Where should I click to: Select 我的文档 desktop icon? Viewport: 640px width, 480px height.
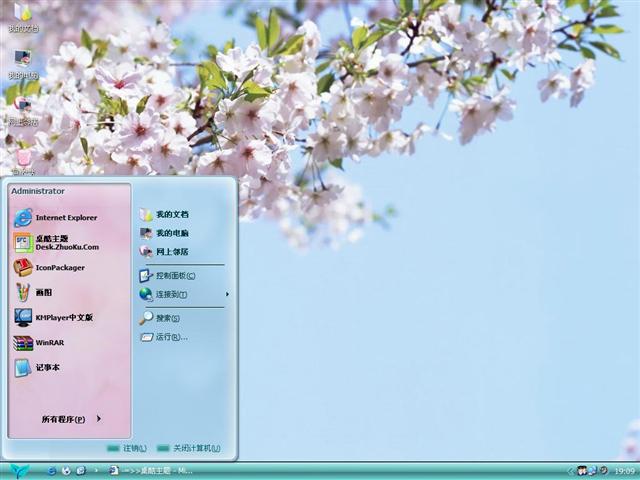click(23, 17)
